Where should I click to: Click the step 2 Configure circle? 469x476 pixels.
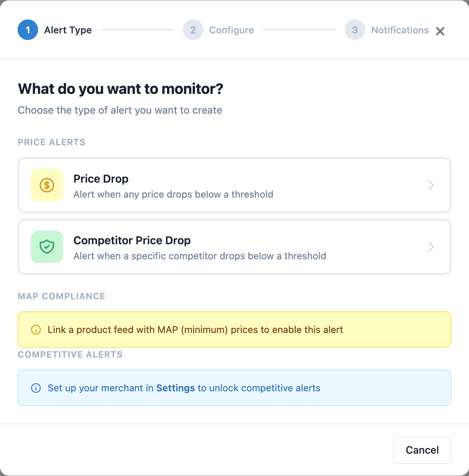point(193,30)
